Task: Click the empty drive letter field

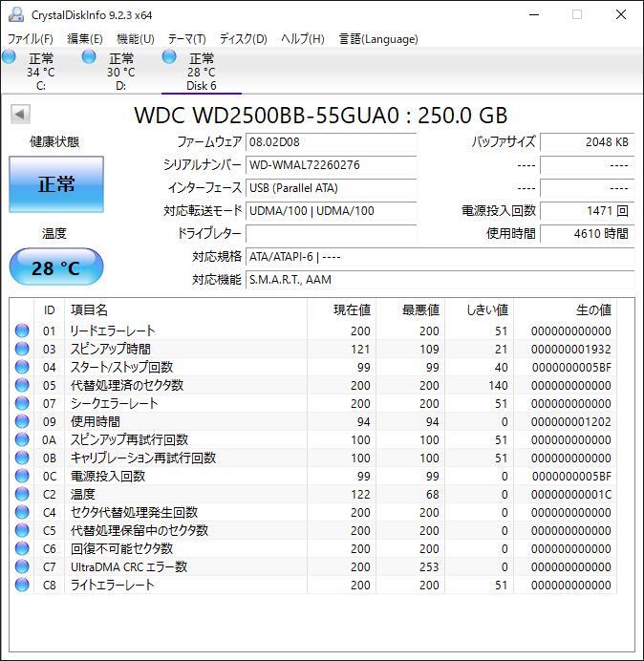Action: click(x=331, y=233)
